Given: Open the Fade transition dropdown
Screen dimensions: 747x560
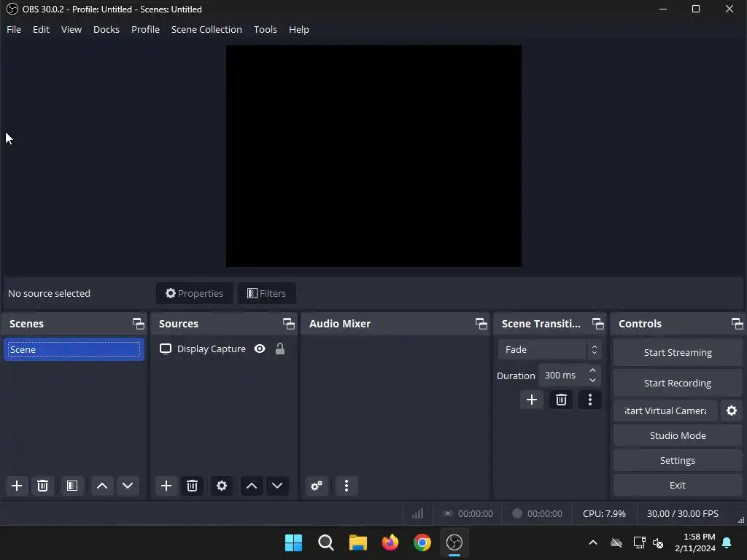Looking at the screenshot, I should pyautogui.click(x=549, y=349).
